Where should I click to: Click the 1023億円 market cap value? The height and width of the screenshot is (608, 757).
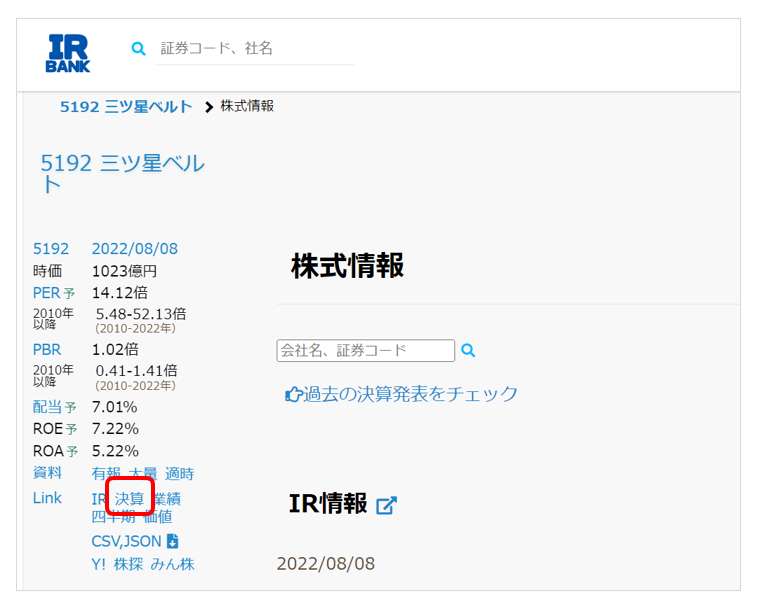click(x=125, y=271)
